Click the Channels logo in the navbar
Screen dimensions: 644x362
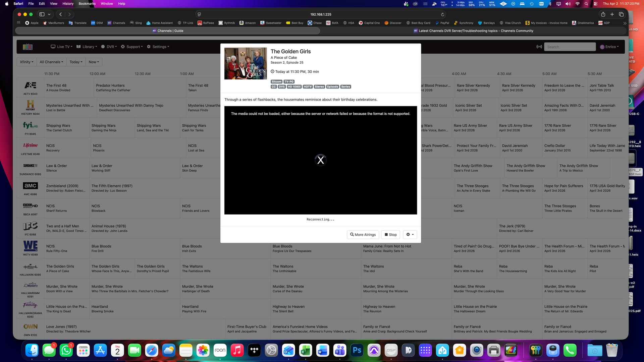click(28, 47)
